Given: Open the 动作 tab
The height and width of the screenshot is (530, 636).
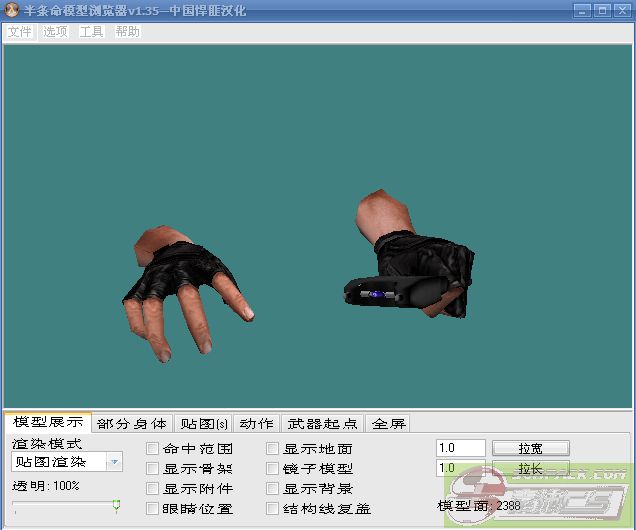Looking at the screenshot, I should point(256,424).
